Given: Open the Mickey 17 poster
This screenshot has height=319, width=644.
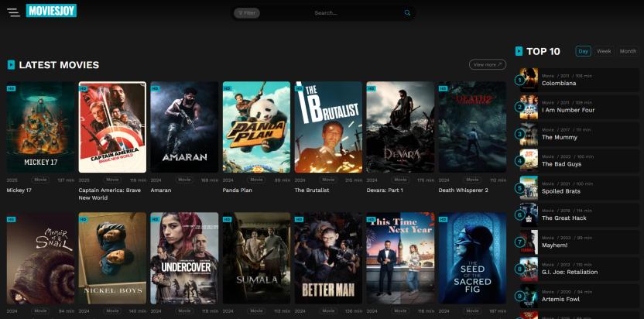Looking at the screenshot, I should (40, 127).
